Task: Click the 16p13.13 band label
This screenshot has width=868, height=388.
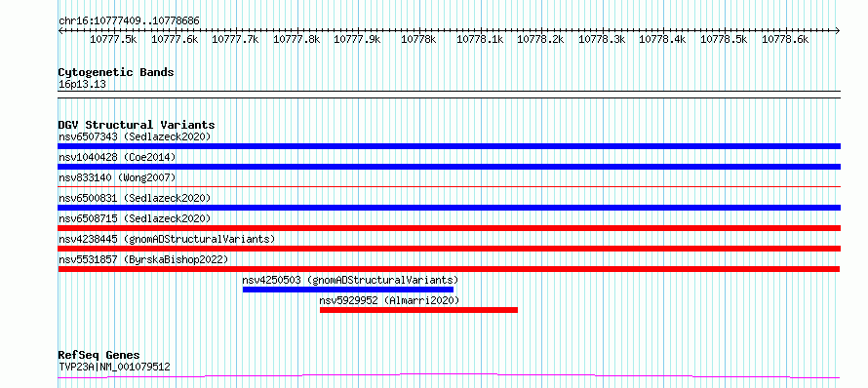Action: tap(82, 85)
